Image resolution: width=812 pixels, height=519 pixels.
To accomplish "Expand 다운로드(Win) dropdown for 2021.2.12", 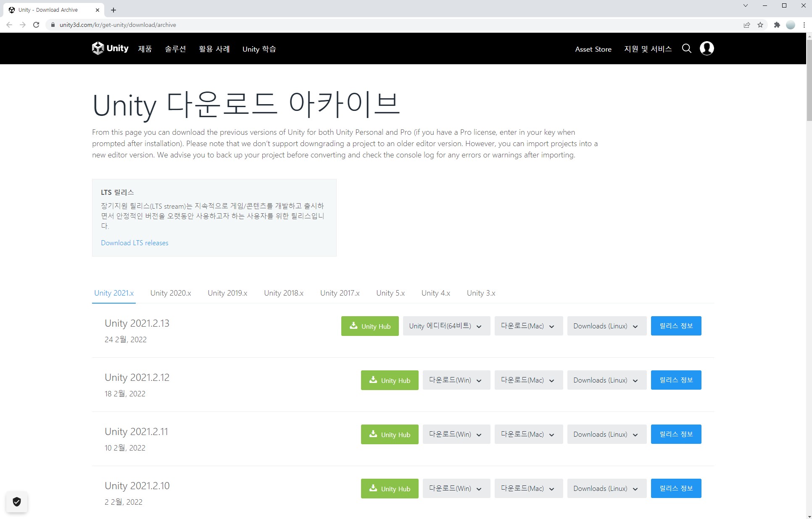I will click(x=456, y=380).
